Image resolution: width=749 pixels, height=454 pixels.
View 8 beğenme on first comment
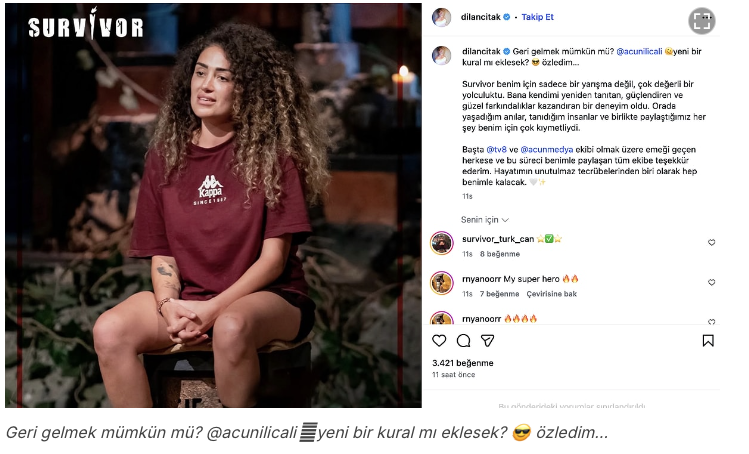[500, 254]
